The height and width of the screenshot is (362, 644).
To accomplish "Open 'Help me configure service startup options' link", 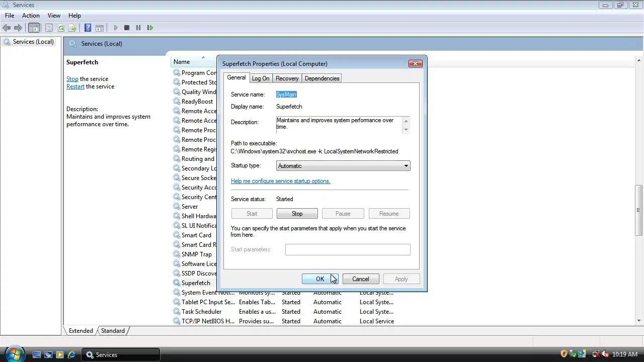I will (x=281, y=181).
